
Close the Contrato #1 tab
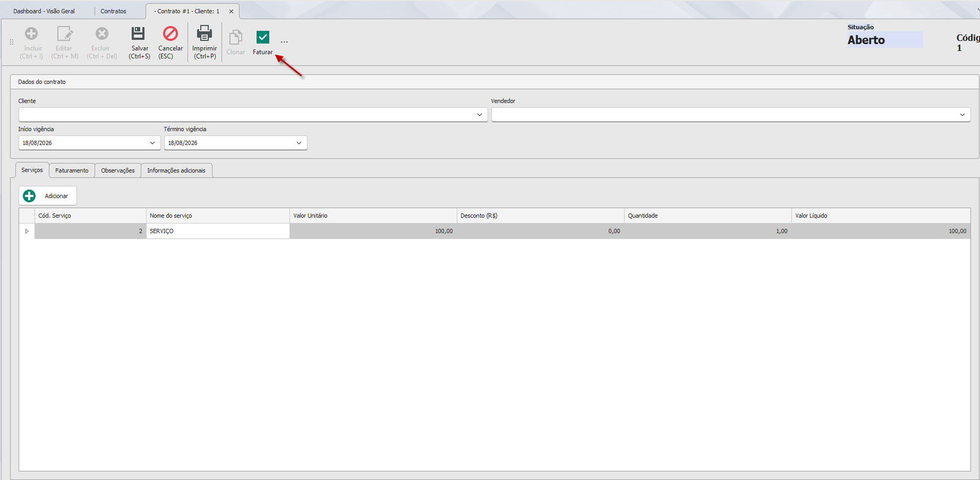click(x=231, y=12)
